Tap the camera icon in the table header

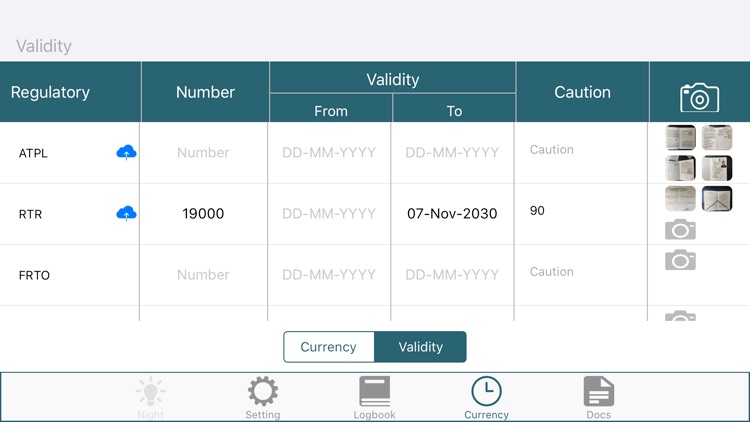click(699, 97)
